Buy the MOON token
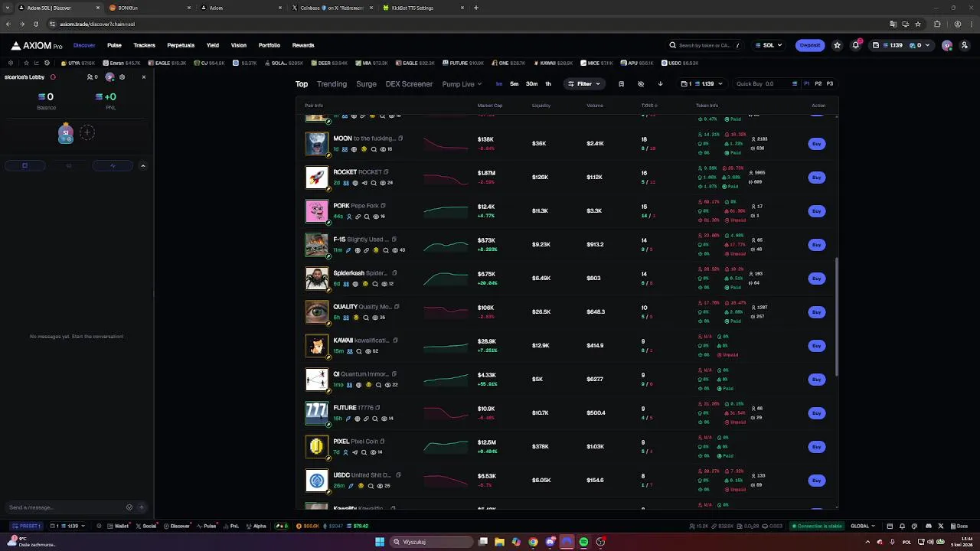 click(817, 144)
